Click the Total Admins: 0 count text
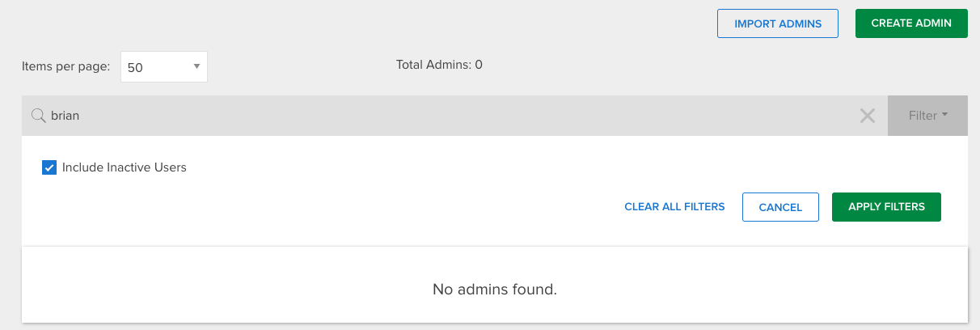Screen dimensions: 980x330 tap(439, 65)
